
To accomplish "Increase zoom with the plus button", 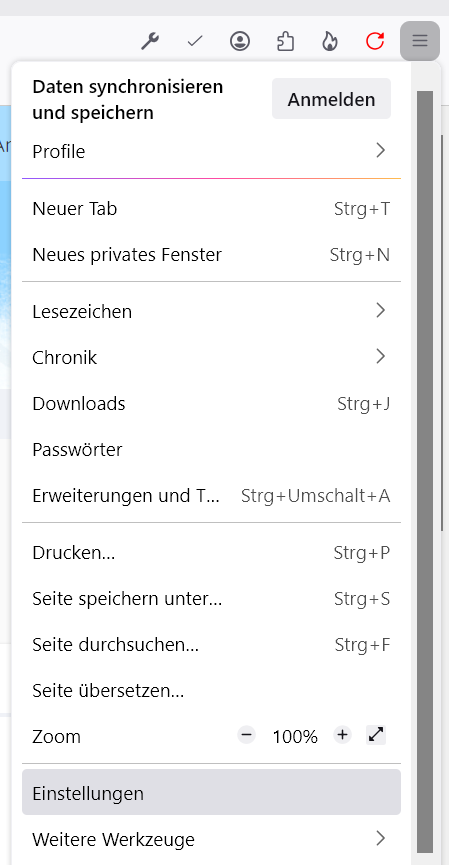I will click(x=343, y=735).
